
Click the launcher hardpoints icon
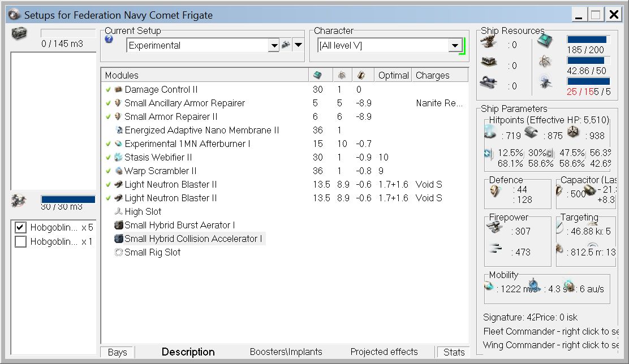point(489,62)
